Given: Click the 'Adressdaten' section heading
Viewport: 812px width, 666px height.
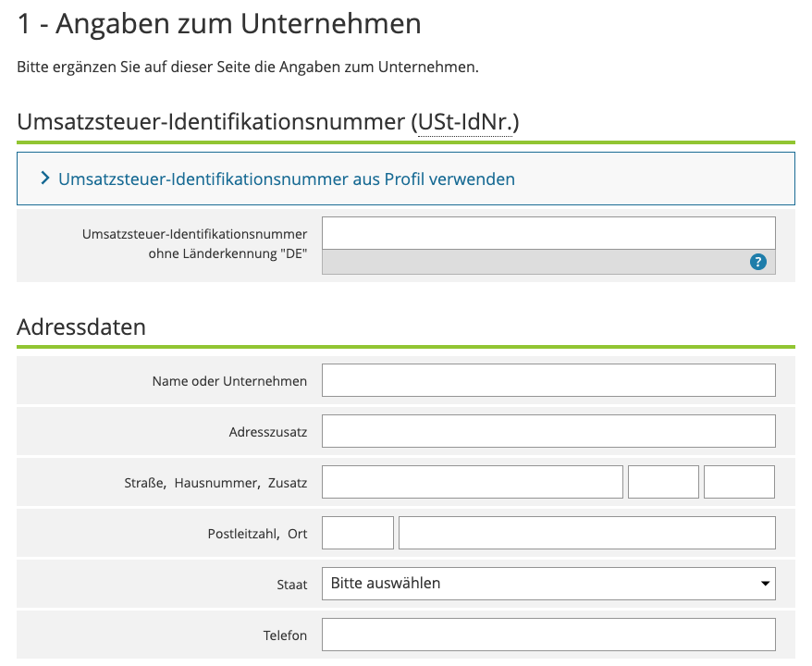Looking at the screenshot, I should (81, 327).
